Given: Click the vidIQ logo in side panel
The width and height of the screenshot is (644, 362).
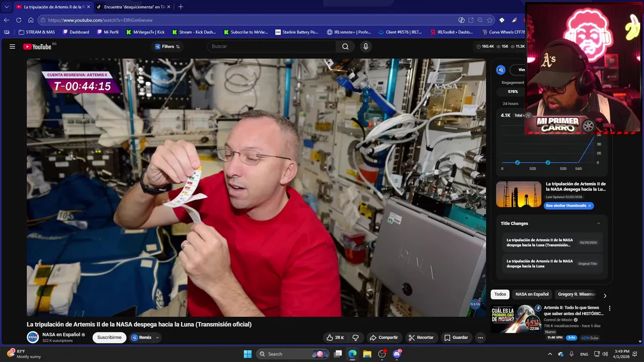Looking at the screenshot, I should pos(501,70).
